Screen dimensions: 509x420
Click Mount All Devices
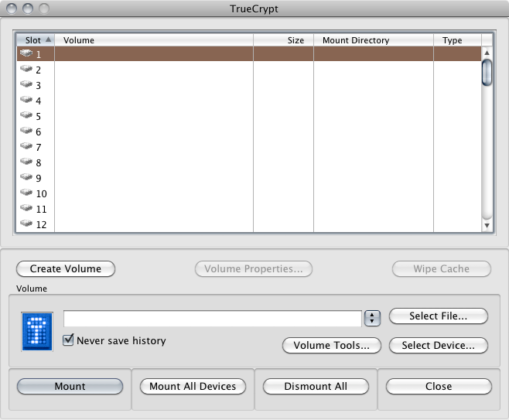[193, 386]
